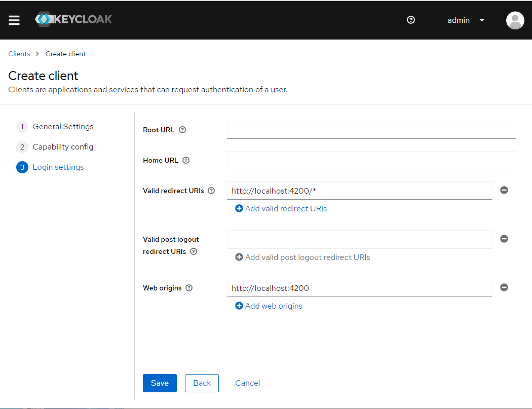Click the Keycloak logo
Viewport: 532px width, 409px height.
73,19
